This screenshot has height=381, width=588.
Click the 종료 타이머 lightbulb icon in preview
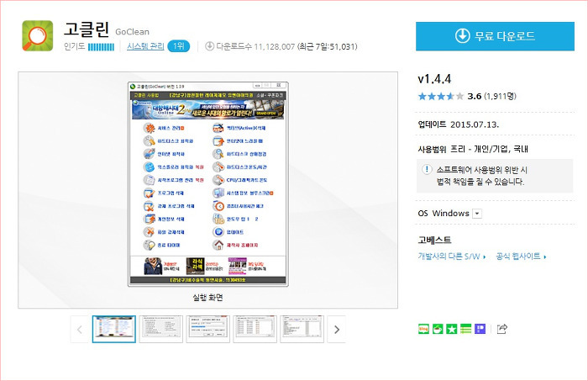pyautogui.click(x=150, y=245)
